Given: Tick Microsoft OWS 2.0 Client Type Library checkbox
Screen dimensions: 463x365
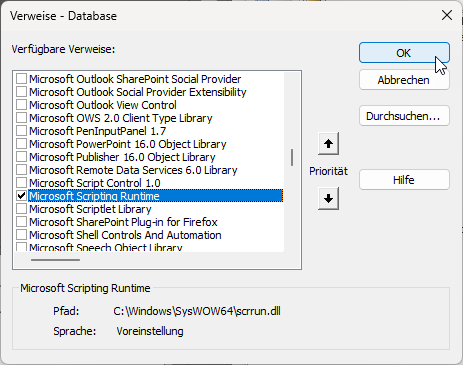Looking at the screenshot, I should 22,118.
